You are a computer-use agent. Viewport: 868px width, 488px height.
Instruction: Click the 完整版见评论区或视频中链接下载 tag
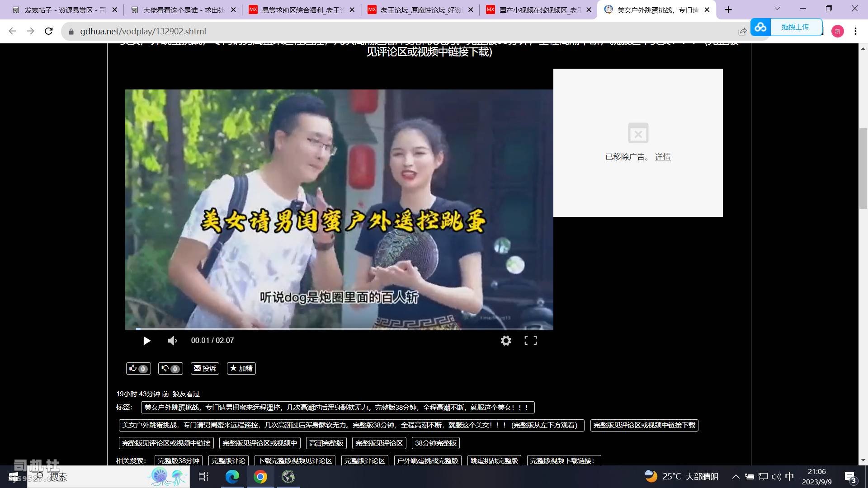coord(644,426)
